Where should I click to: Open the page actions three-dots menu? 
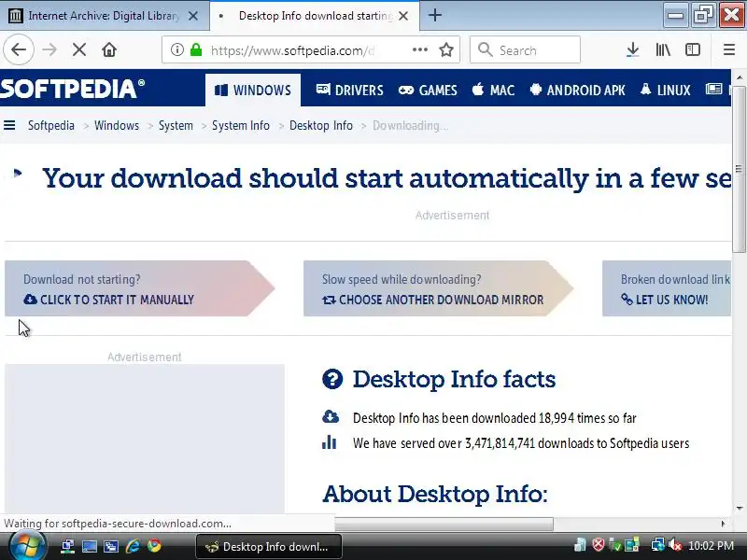(x=419, y=49)
